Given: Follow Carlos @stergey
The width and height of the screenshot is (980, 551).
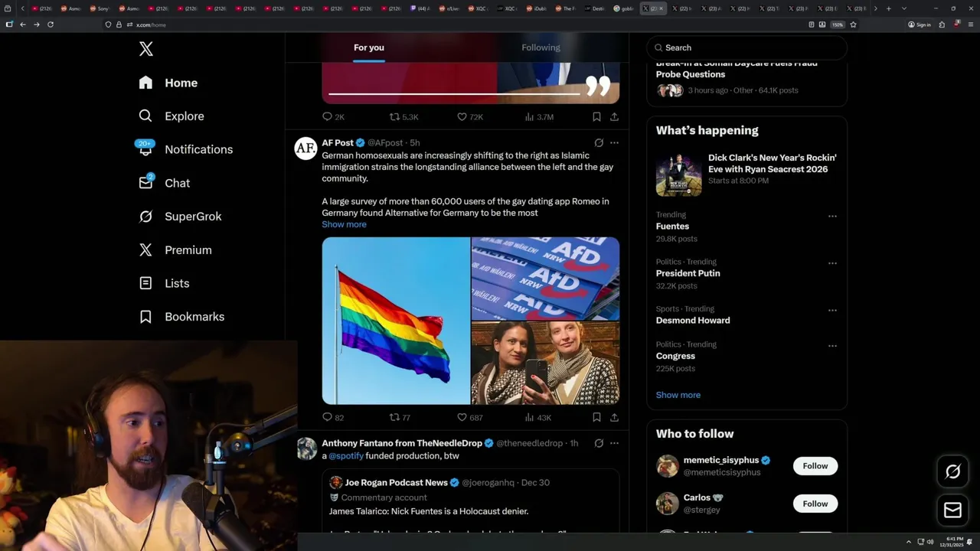Looking at the screenshot, I should pyautogui.click(x=815, y=504).
